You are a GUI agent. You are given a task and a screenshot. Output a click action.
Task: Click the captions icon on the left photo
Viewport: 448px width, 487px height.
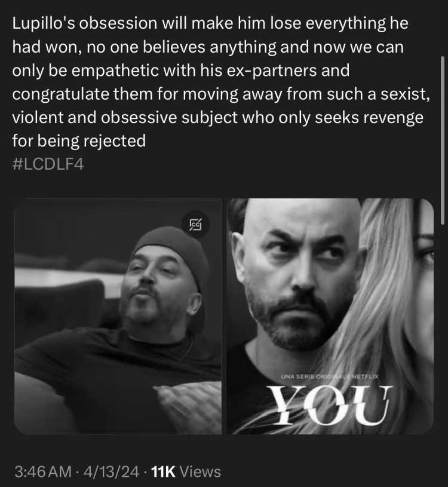pos(195,224)
